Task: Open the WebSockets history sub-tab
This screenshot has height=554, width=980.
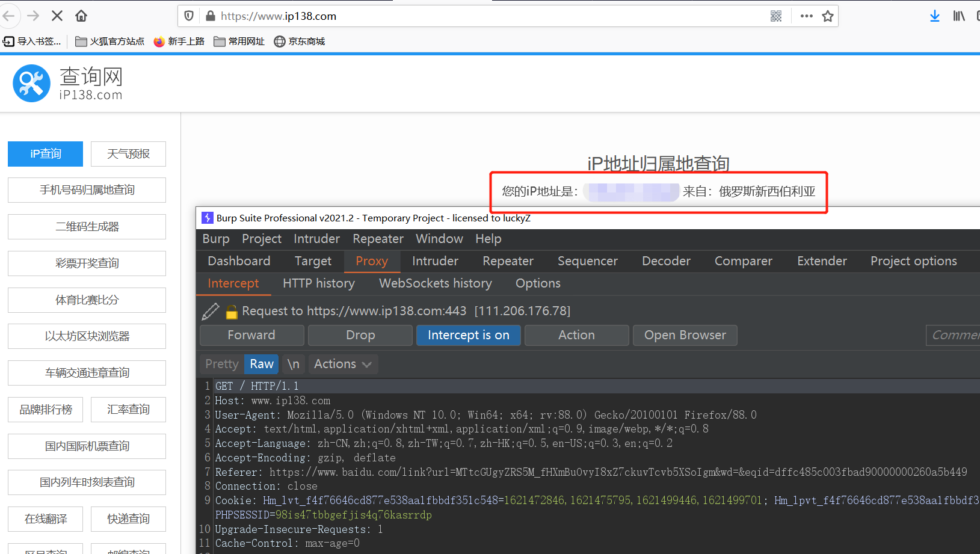Action: (x=436, y=283)
